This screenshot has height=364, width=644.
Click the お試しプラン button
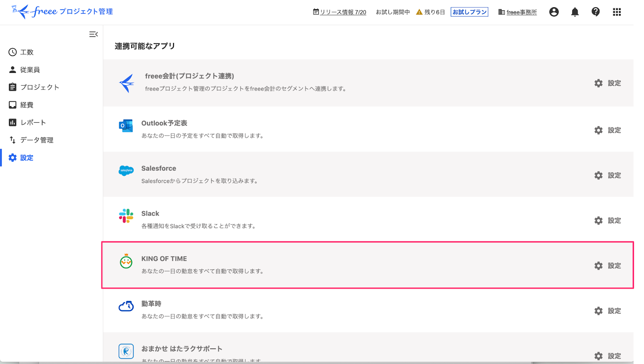pyautogui.click(x=469, y=12)
